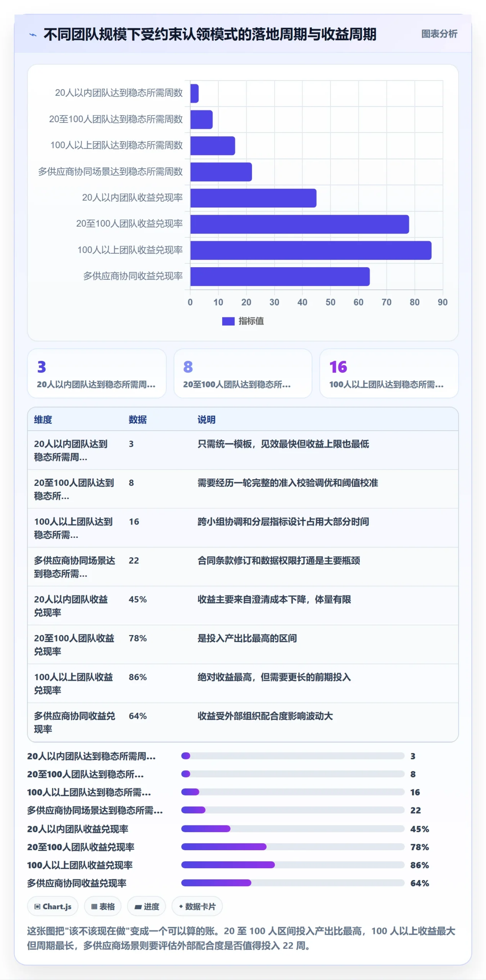Click the chart bar for 100人以上团队收益兑现率
The width and height of the screenshot is (486, 980).
311,250
